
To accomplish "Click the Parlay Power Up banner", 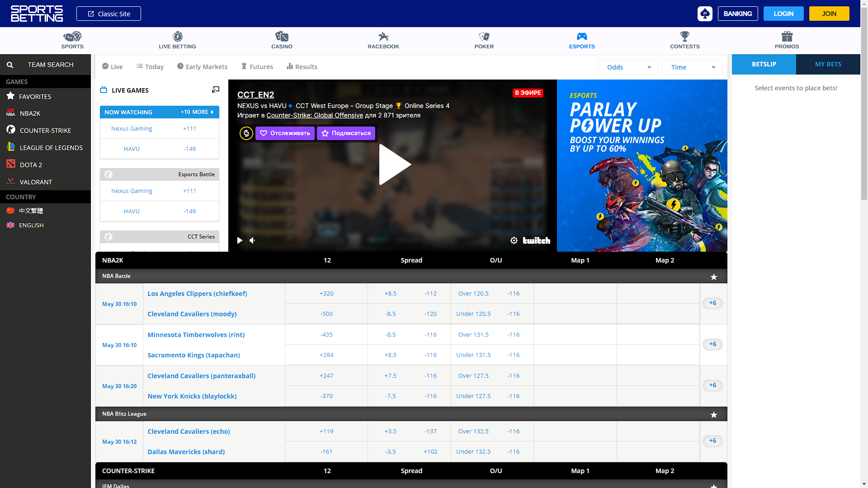I will pos(642,165).
